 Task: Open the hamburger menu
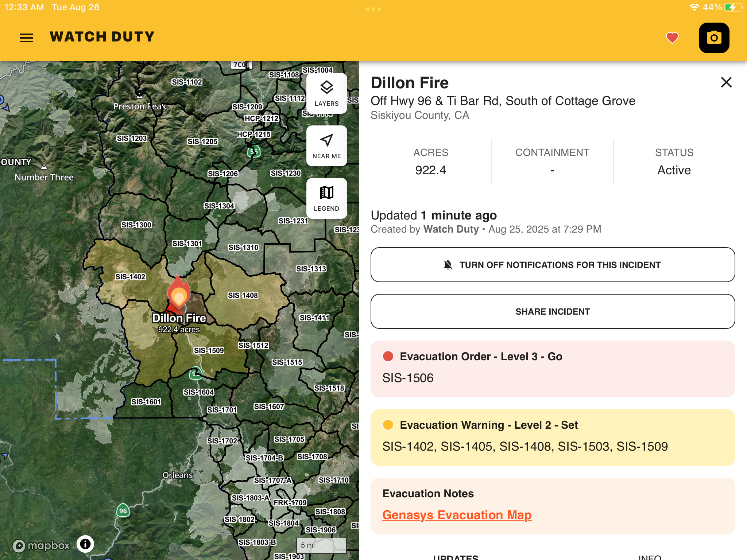(x=26, y=38)
